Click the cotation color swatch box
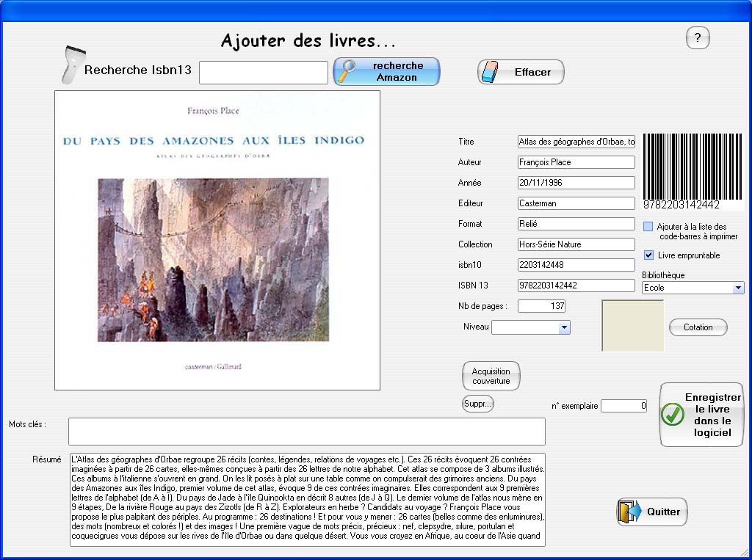Viewport: 752px width, 560px height. click(x=632, y=325)
